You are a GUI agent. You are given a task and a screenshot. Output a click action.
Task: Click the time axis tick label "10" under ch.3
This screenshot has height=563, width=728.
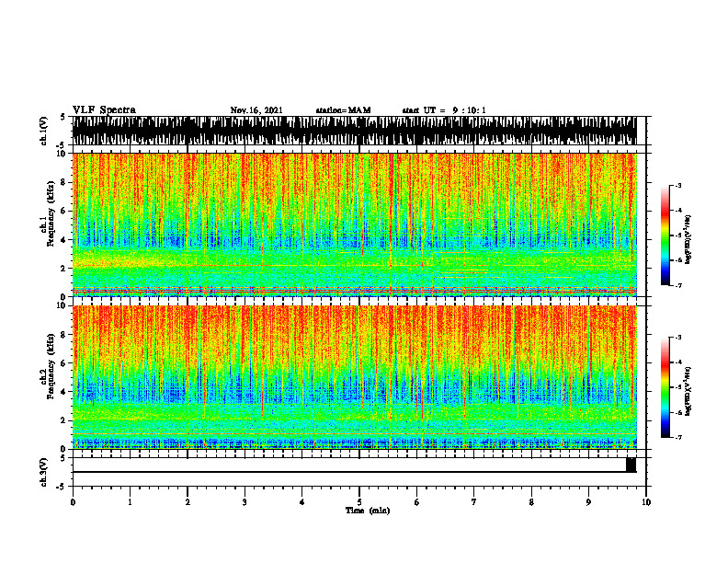click(646, 502)
